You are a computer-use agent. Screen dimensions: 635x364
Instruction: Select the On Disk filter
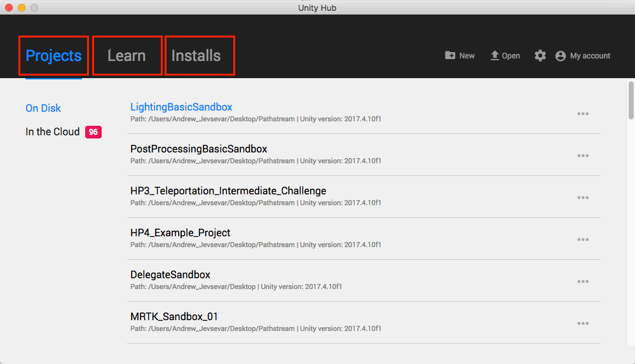pos(43,108)
